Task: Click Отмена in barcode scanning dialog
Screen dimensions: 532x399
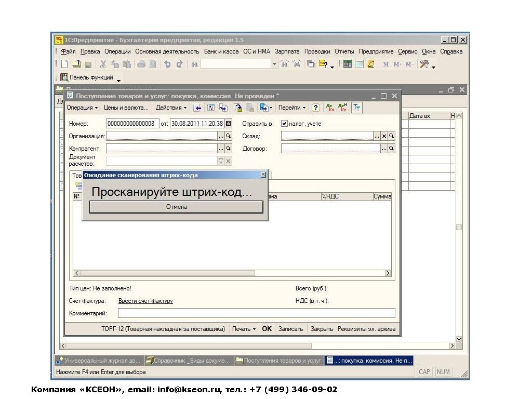Action: 177,207
